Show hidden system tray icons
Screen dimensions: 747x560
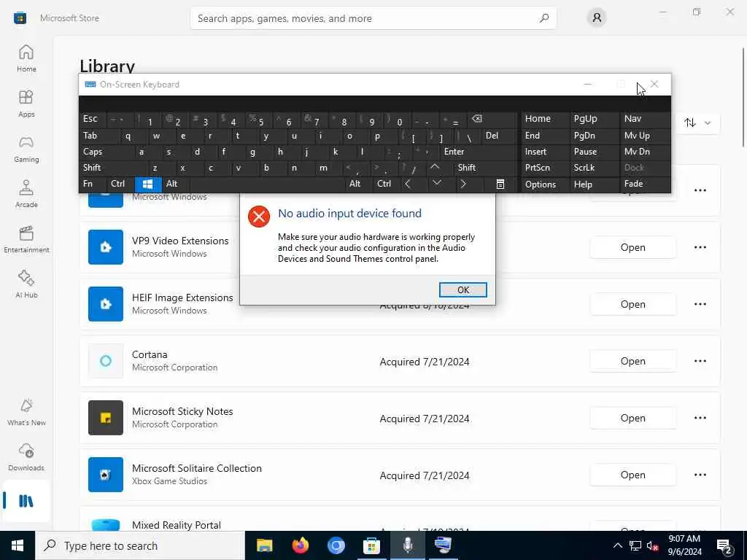(x=617, y=545)
